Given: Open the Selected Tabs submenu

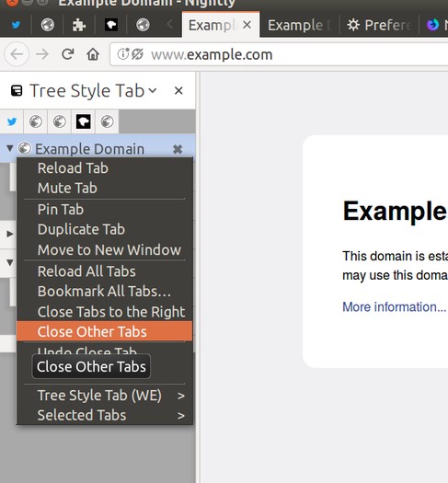Looking at the screenshot, I should click(x=105, y=415).
